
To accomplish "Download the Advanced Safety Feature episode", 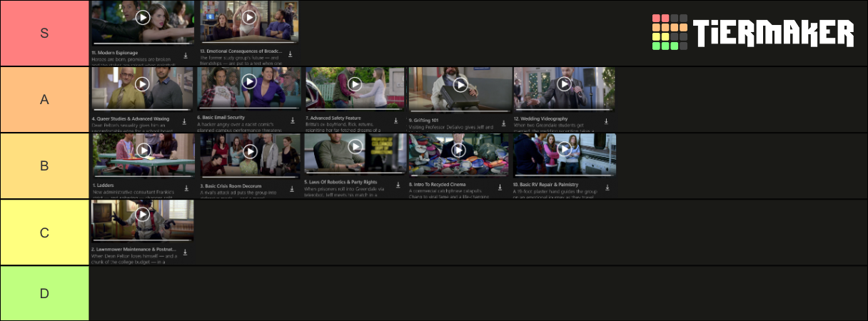I will (x=396, y=121).
